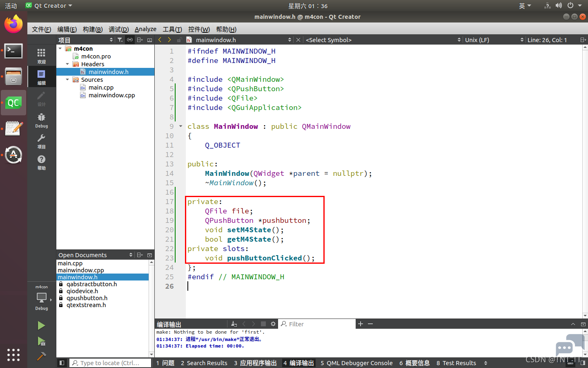
Task: Clear the compile output pane
Action: click(x=234, y=324)
